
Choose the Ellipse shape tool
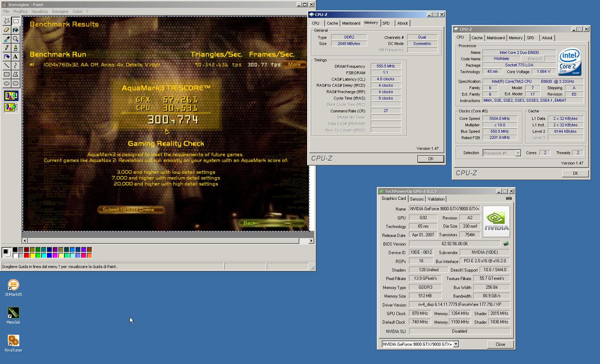(x=7, y=83)
